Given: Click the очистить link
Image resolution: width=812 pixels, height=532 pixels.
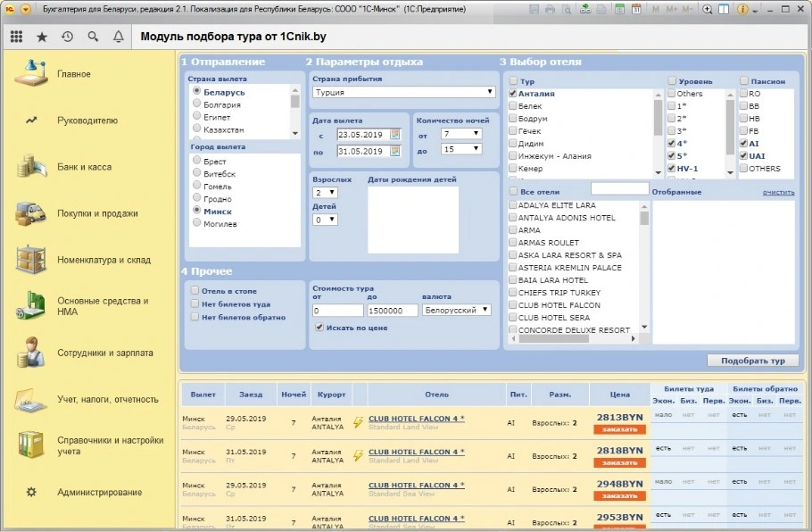Looking at the screenshot, I should [x=778, y=192].
